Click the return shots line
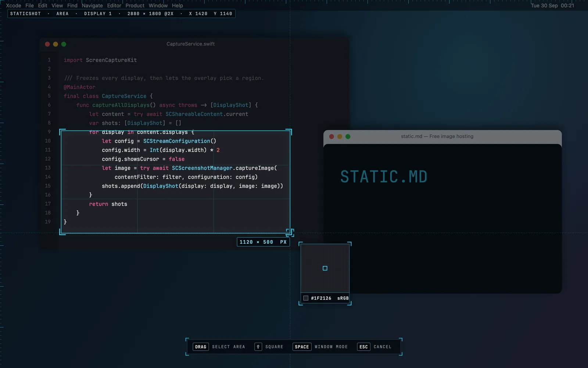 point(108,204)
